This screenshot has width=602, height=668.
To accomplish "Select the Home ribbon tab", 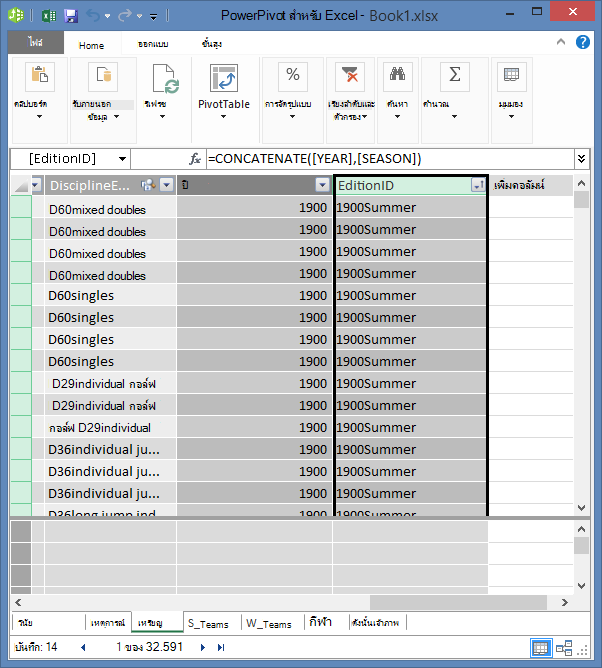I will click(92, 45).
